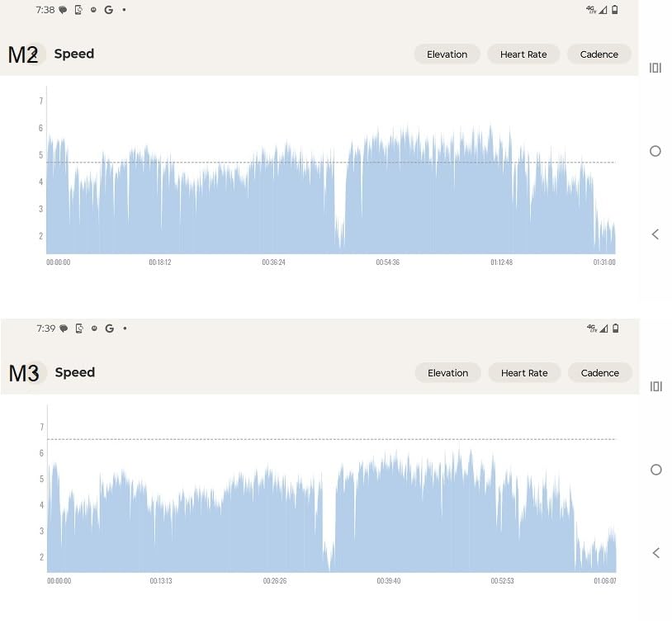Tap the chat bubble icon in top status bar

coord(63,10)
